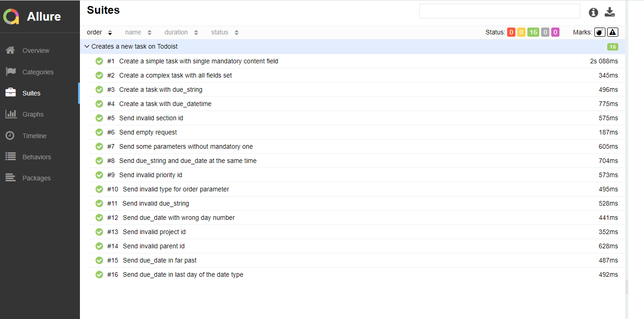
Task: Open Graphs via the bar chart icon
Action: [x=11, y=114]
